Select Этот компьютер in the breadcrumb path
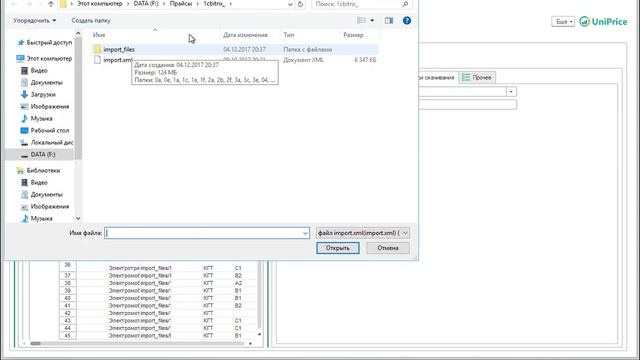 click(x=100, y=4)
